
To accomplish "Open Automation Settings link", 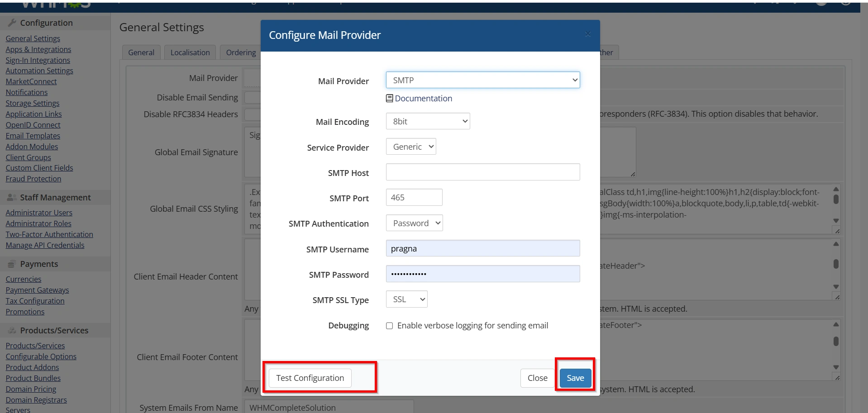I will [39, 71].
